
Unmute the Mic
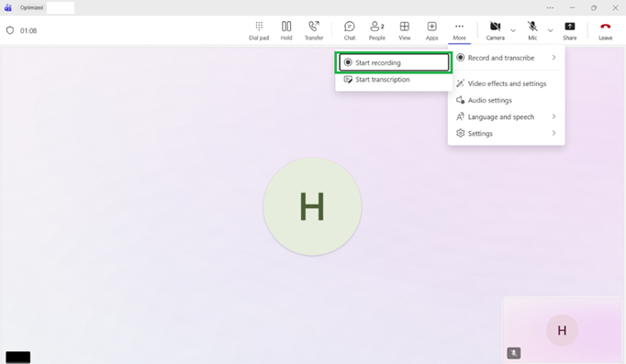(x=532, y=30)
